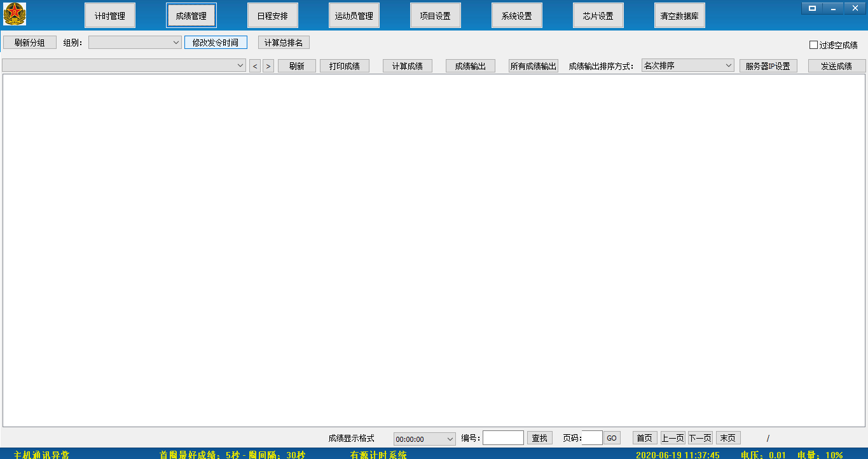Viewport: 868px width, 459px height.
Task: Jump to 首页 first page
Action: point(645,438)
